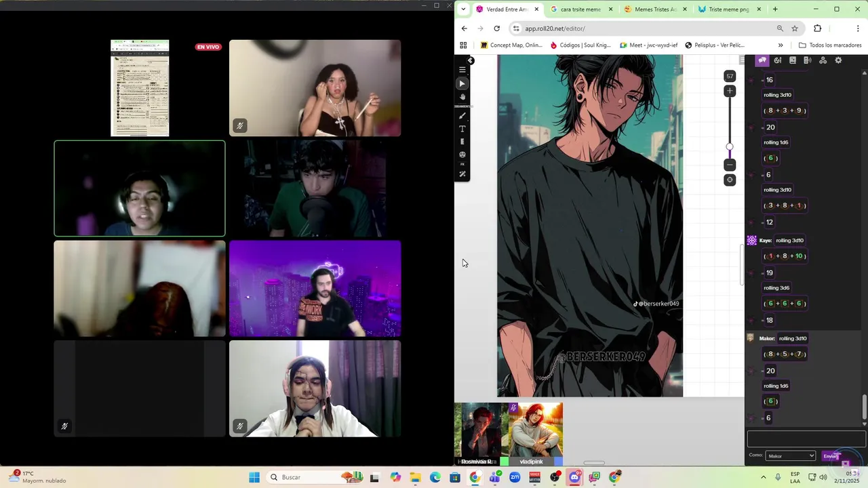Zoom in with the plus button
The image size is (868, 488).
pos(730,91)
